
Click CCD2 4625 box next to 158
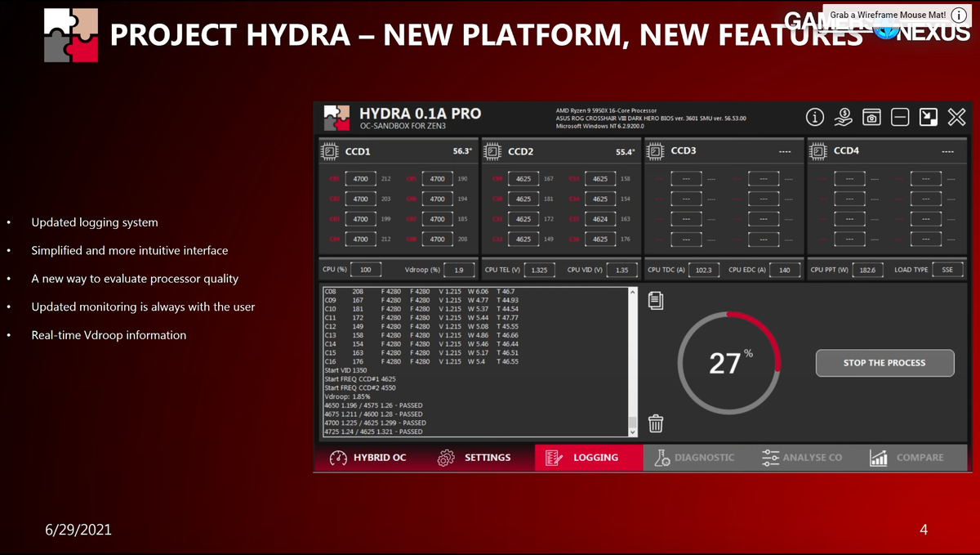click(x=600, y=178)
